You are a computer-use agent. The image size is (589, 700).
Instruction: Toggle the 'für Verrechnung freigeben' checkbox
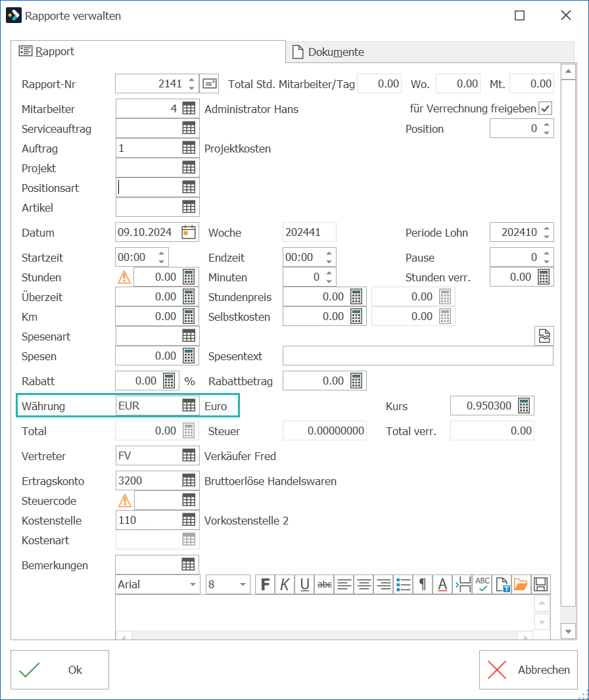545,108
